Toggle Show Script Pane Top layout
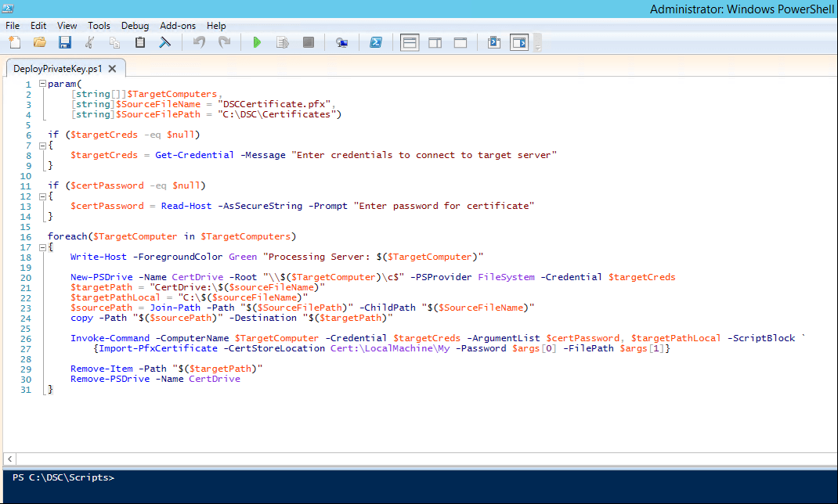 pos(410,42)
